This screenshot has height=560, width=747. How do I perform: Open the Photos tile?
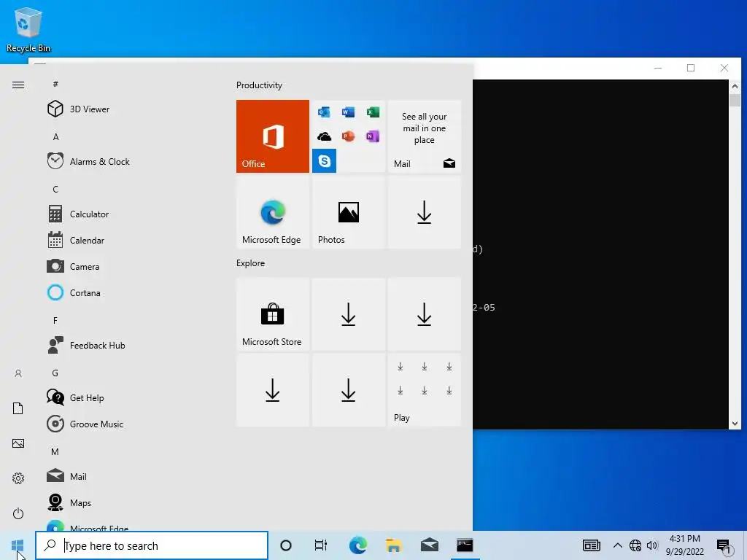click(x=348, y=212)
